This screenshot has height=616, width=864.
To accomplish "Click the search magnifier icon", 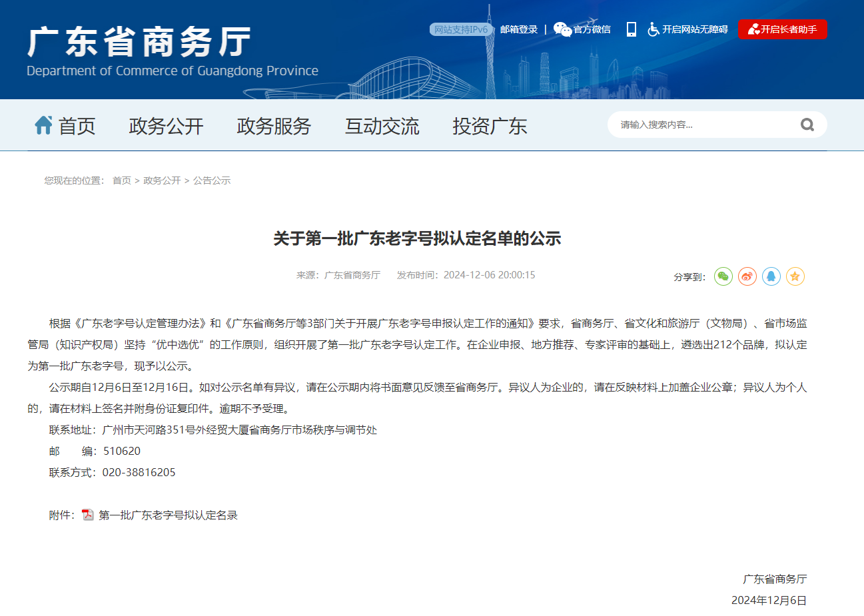I will click(x=807, y=125).
